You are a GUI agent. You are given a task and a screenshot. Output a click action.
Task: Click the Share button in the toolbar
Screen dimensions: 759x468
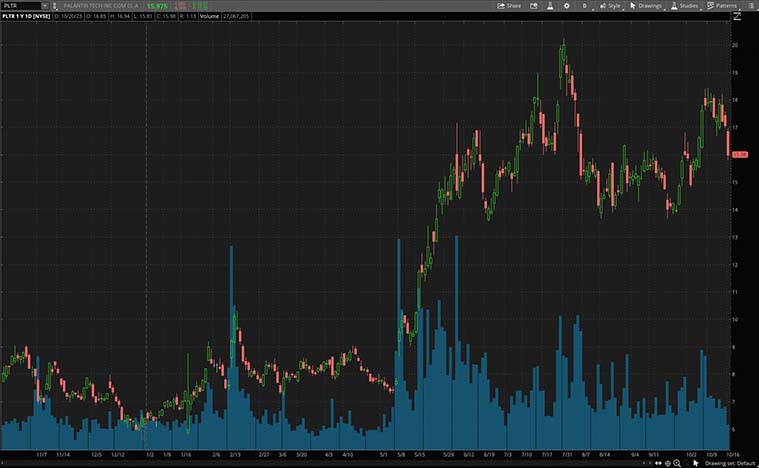(x=509, y=6)
